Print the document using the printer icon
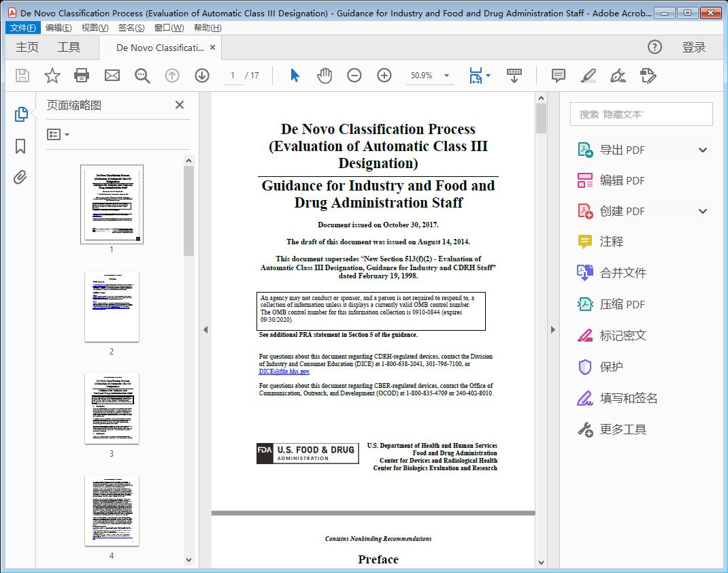This screenshot has width=728, height=573. click(x=82, y=76)
